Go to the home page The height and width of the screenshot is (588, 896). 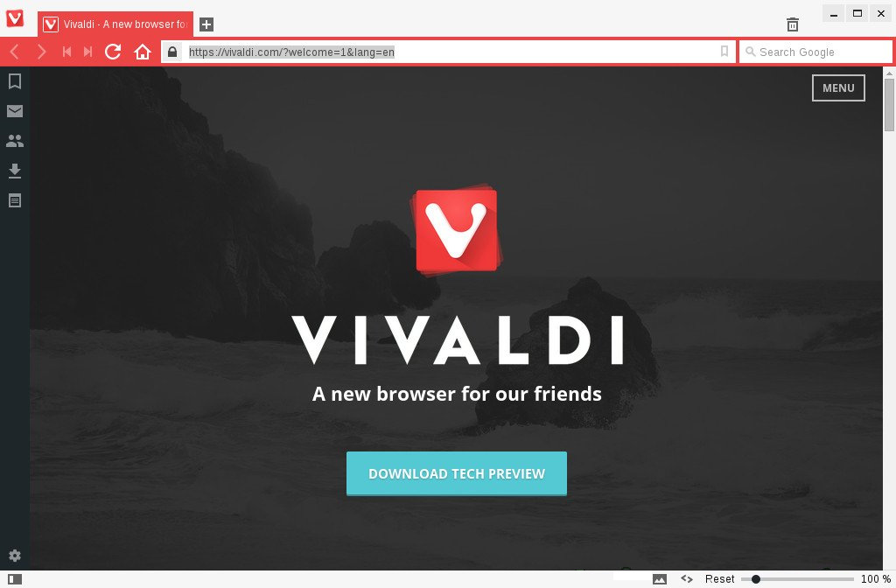tap(143, 52)
